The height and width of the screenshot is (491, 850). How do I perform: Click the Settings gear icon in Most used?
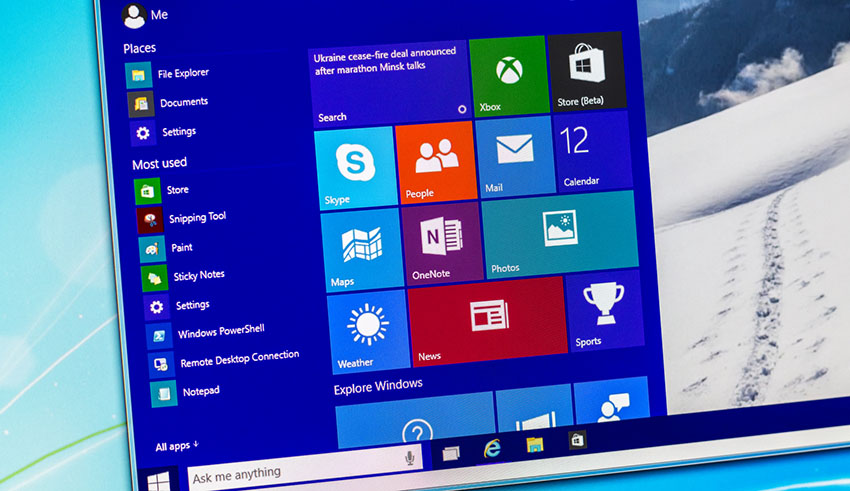coord(157,307)
